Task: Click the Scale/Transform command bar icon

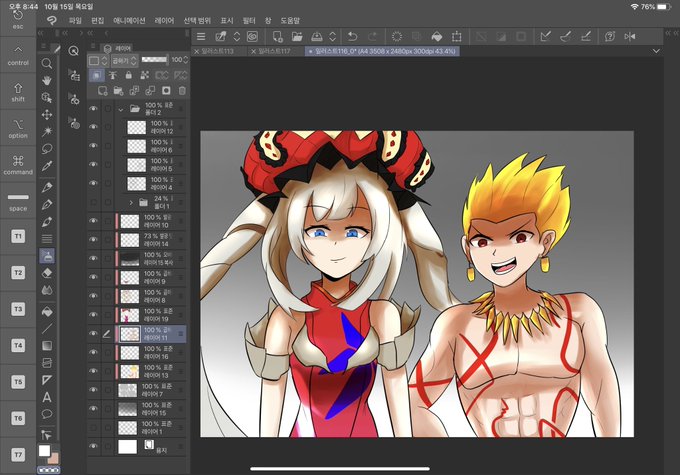Action: pyautogui.click(x=457, y=36)
